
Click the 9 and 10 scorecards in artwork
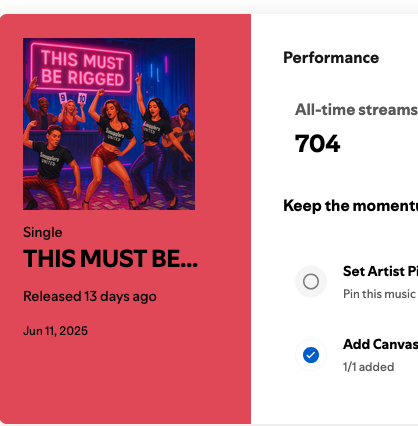tap(73, 98)
